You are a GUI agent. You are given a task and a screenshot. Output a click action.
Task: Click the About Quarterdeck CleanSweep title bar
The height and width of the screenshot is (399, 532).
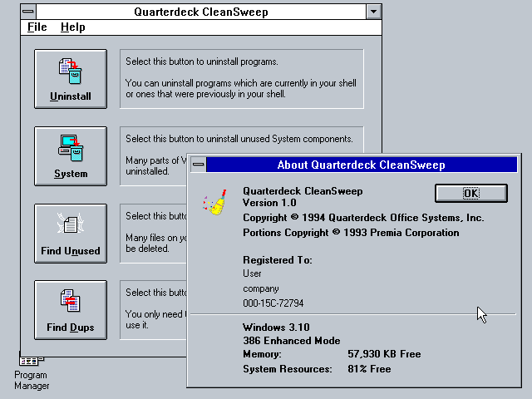tap(362, 165)
